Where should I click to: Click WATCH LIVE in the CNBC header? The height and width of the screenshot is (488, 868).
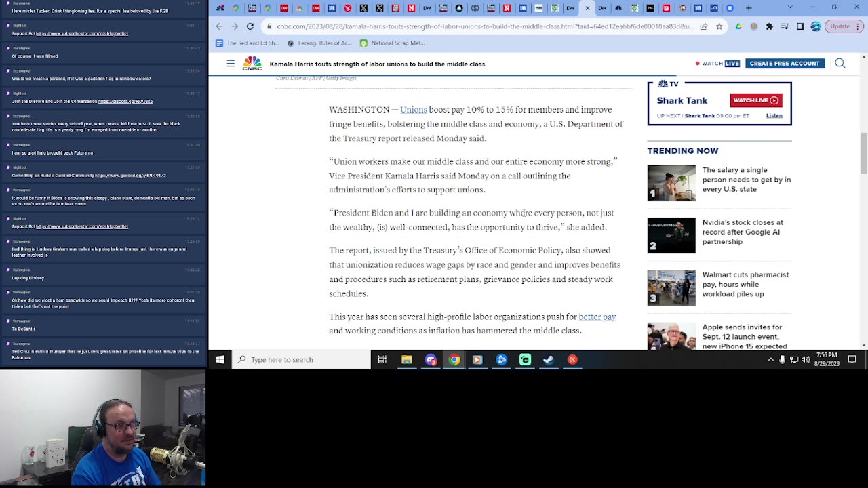click(x=717, y=64)
